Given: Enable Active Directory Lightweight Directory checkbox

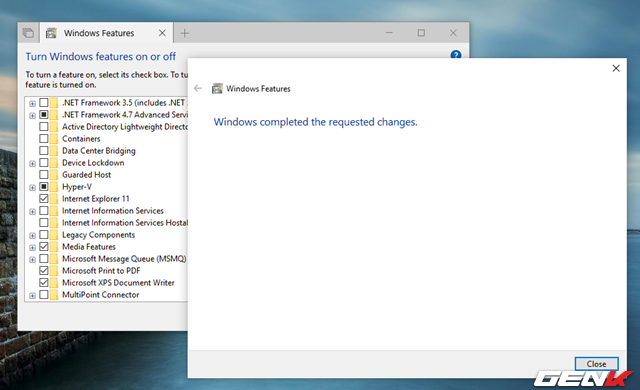Looking at the screenshot, I should (x=44, y=126).
